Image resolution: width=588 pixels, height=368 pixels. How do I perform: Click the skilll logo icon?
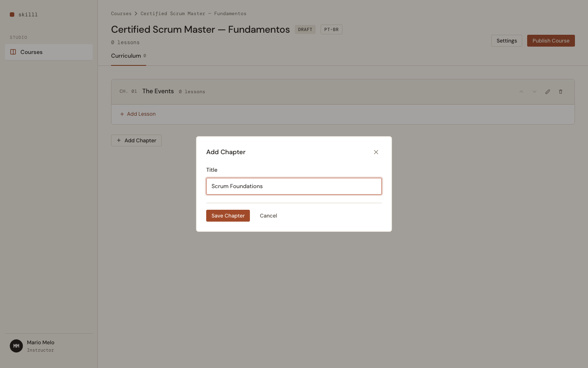[x=12, y=14]
